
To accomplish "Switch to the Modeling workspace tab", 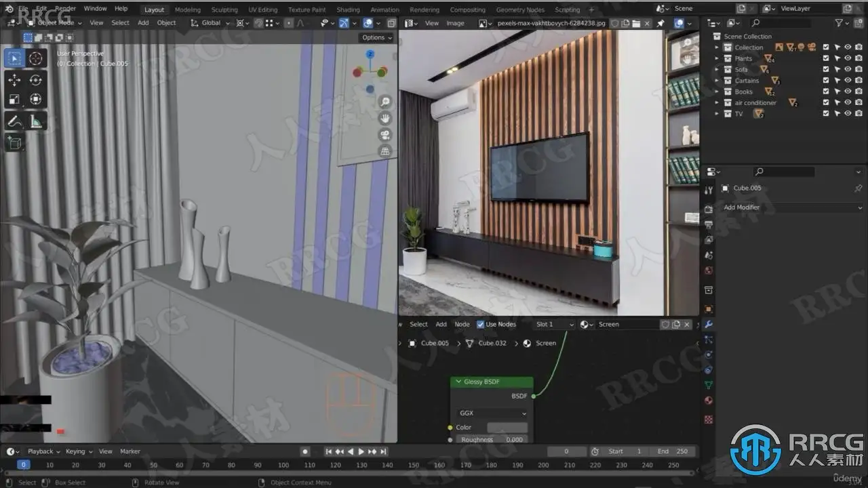I will tap(188, 9).
